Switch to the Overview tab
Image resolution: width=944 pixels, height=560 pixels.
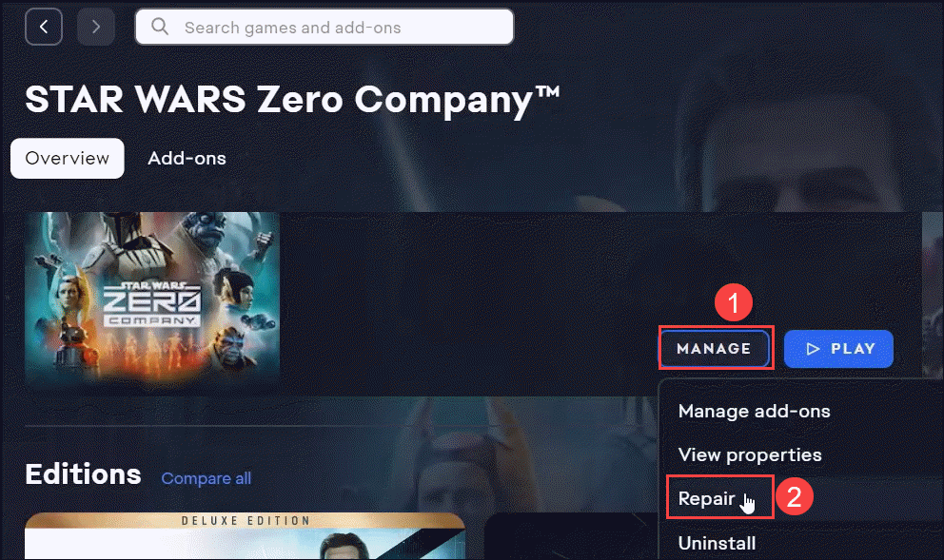click(68, 158)
